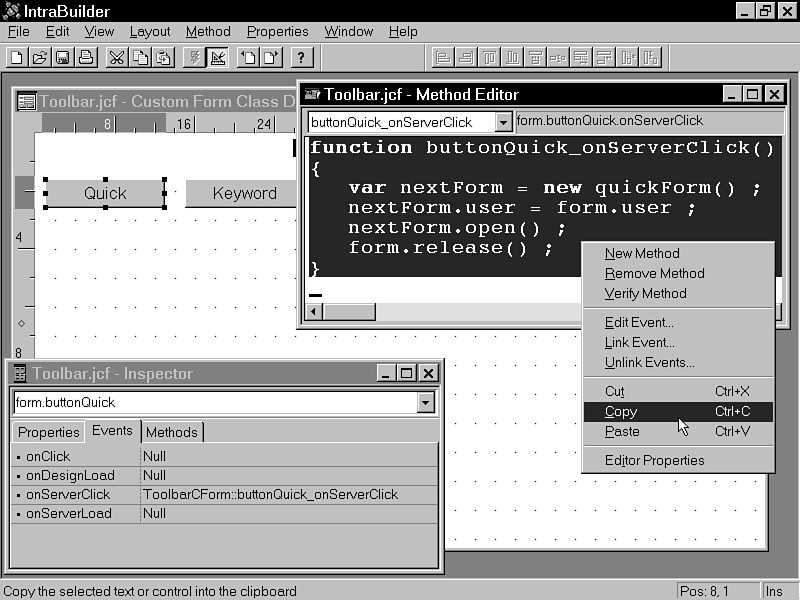Expand the form.buttonQuick object dropdown in Inspector
The width and height of the screenshot is (800, 600).
pos(425,403)
